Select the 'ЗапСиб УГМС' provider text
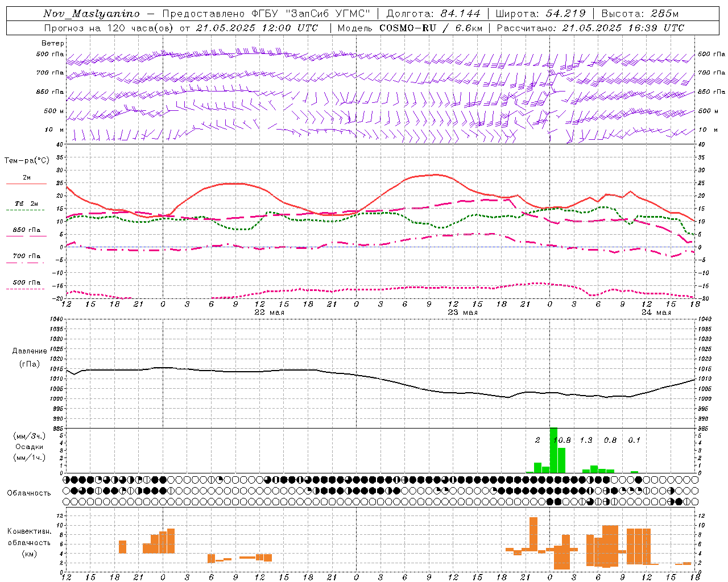This screenshot has height=582, width=728. point(329,14)
